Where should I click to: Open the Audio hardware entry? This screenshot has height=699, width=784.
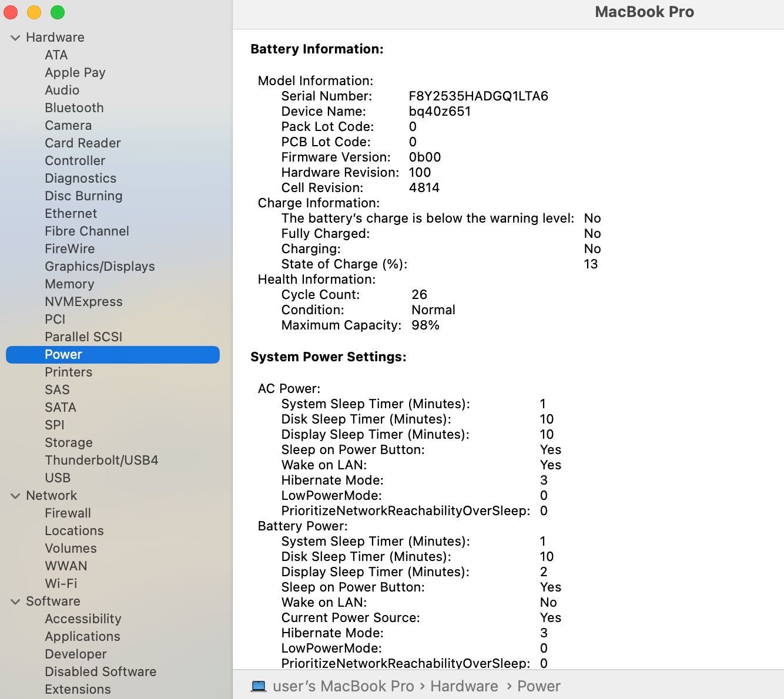(x=62, y=90)
